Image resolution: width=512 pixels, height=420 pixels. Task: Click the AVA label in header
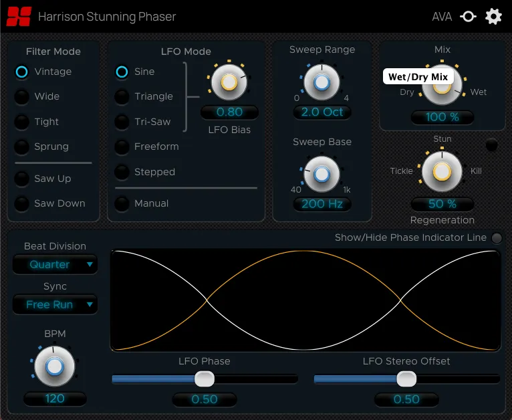click(442, 17)
